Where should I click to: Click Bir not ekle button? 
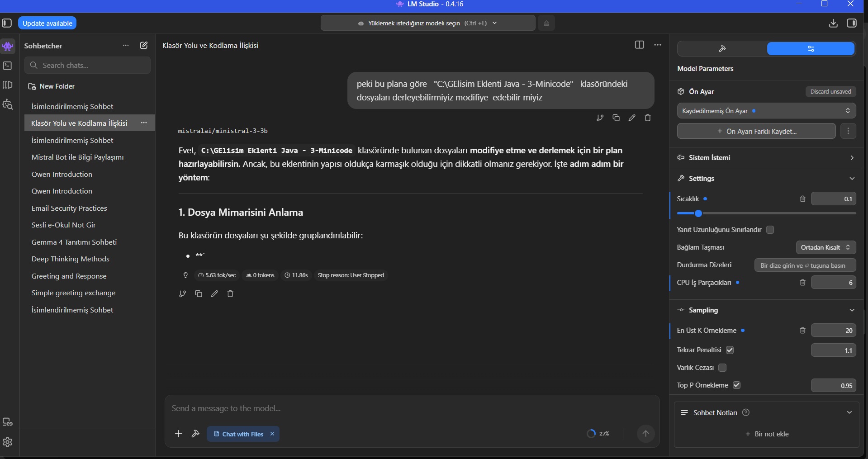(767, 434)
